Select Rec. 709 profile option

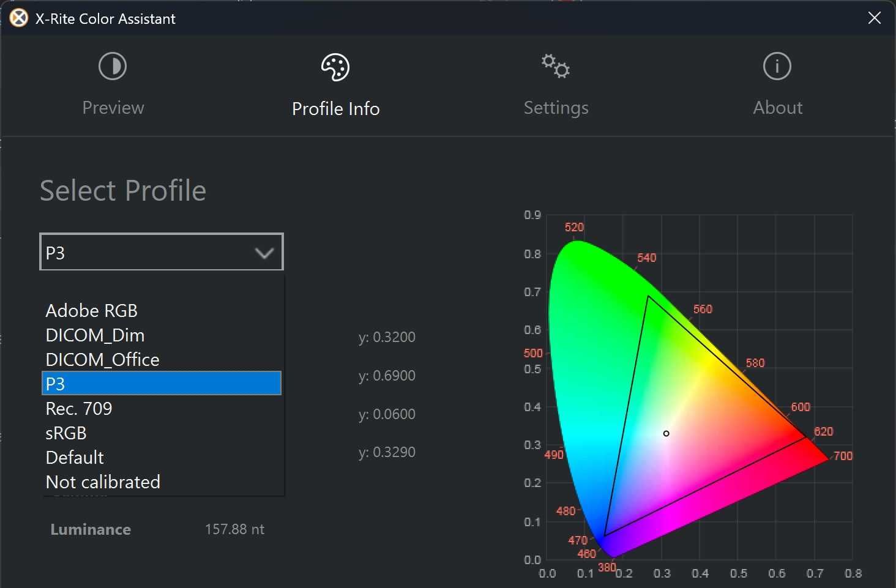pos(162,408)
